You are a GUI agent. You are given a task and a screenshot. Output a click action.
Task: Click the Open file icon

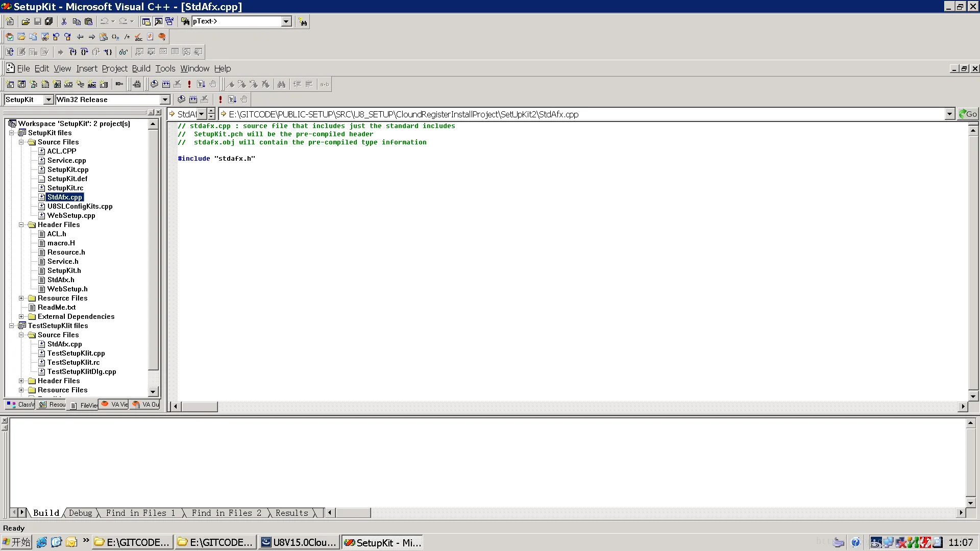click(26, 21)
